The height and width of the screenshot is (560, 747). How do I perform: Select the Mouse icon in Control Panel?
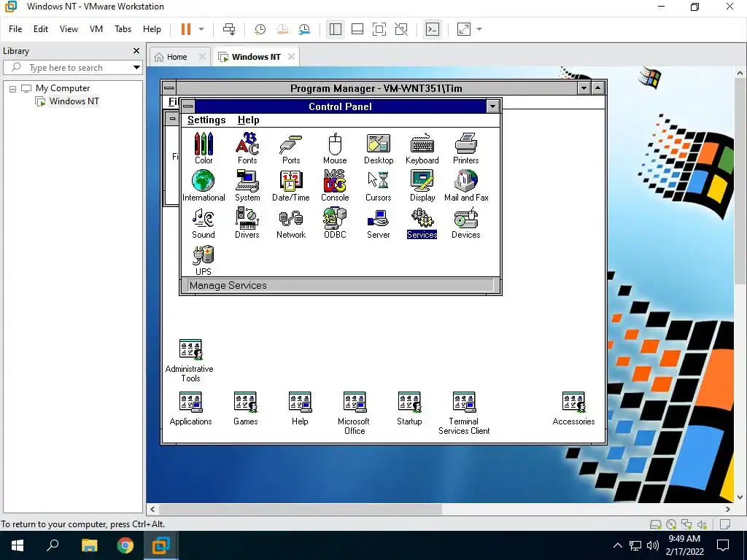(x=335, y=148)
